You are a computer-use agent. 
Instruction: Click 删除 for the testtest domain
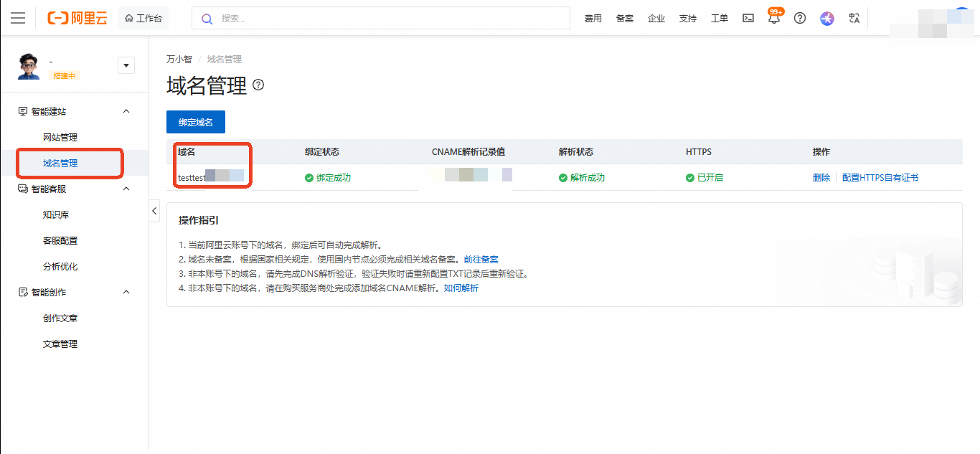[x=821, y=178]
